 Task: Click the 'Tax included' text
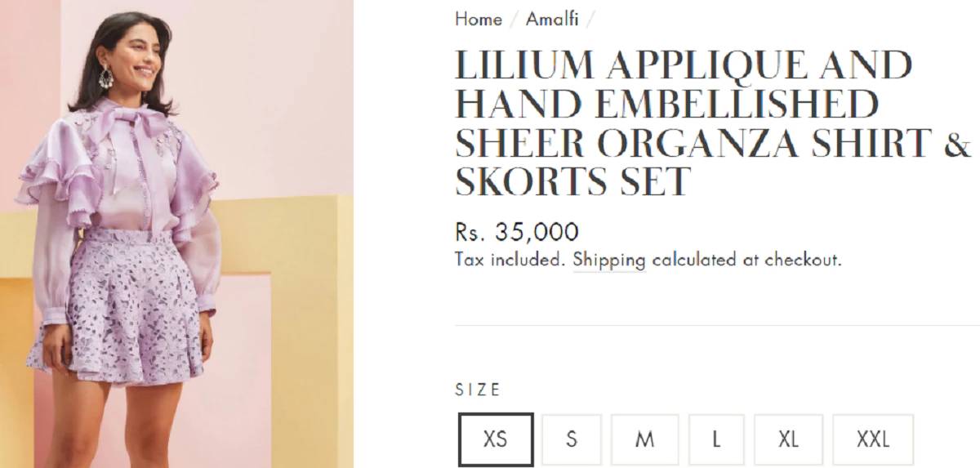(510, 261)
